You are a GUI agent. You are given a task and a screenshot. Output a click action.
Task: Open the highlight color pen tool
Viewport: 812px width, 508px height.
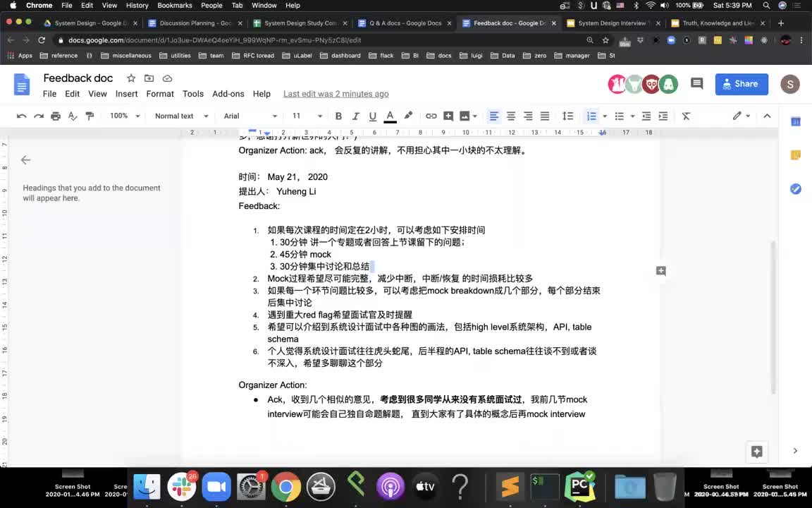408,116
